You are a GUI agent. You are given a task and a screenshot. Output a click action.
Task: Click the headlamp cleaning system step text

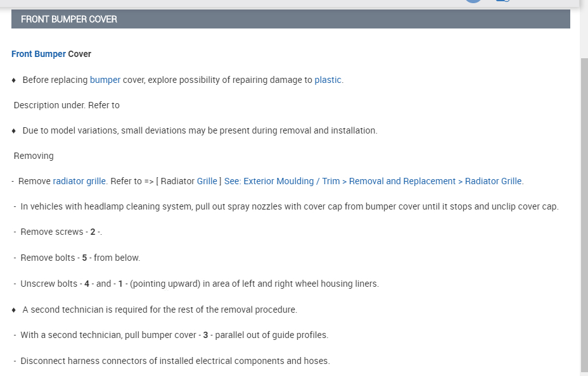pos(289,206)
